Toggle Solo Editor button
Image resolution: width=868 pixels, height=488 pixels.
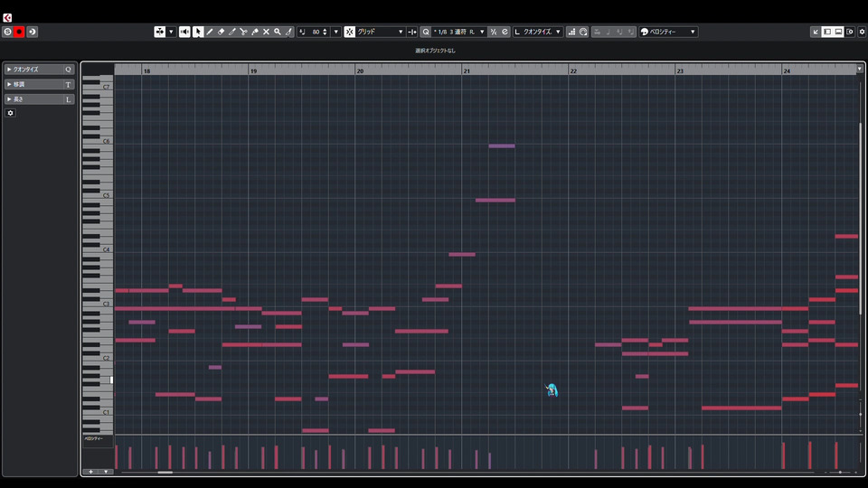point(7,33)
